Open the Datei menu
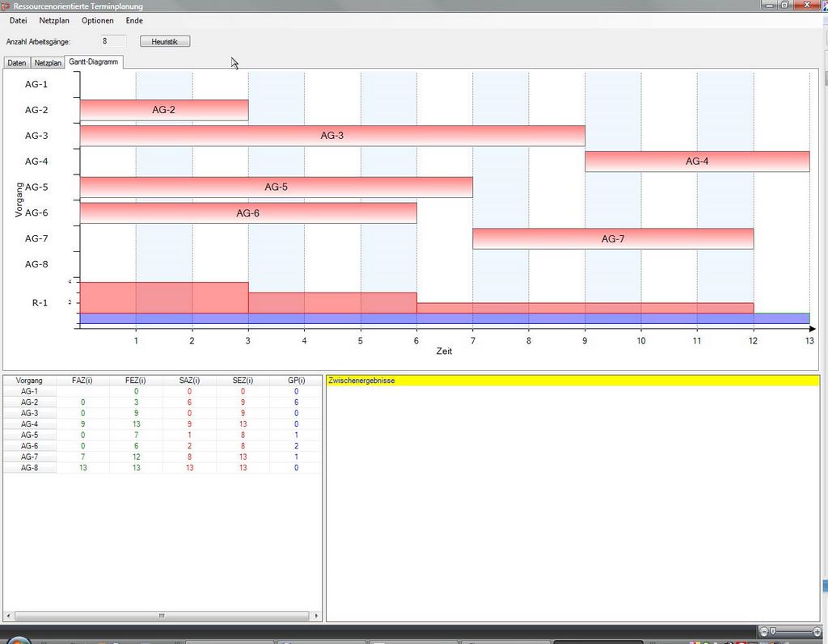 (18, 20)
